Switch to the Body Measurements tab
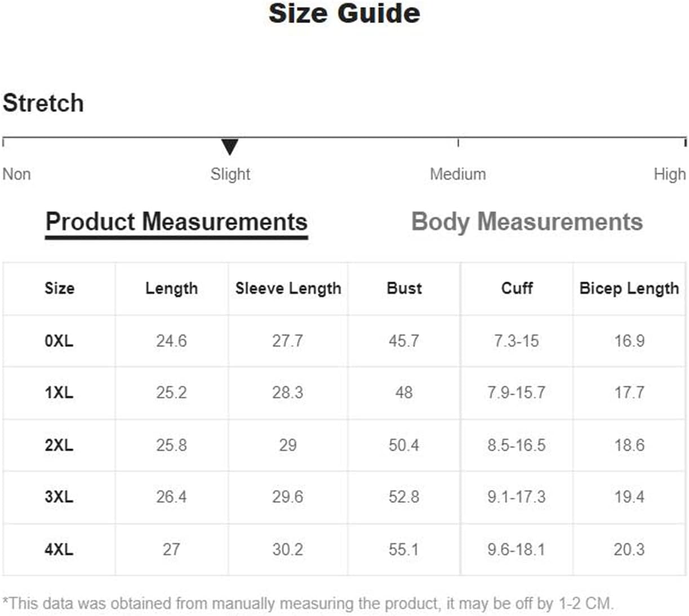The image size is (689, 616). 527,222
